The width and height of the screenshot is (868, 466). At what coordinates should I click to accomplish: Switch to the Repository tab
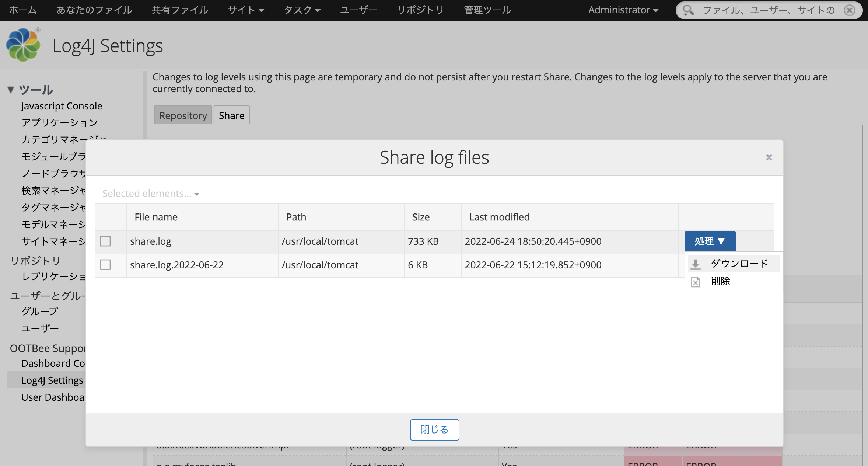coord(183,115)
